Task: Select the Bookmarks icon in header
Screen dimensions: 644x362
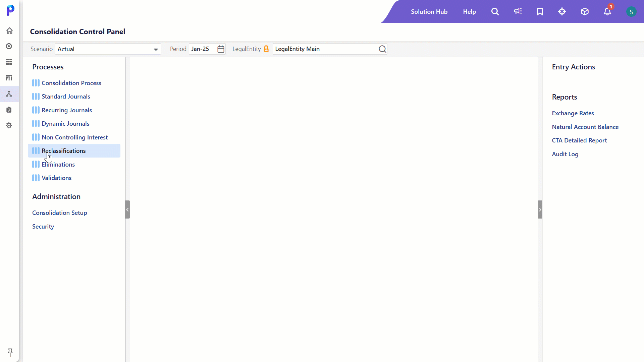Action: (540, 11)
